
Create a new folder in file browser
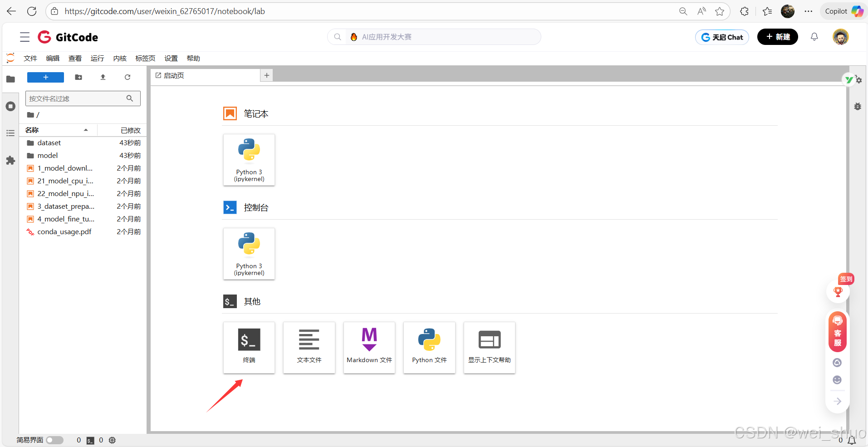(78, 77)
